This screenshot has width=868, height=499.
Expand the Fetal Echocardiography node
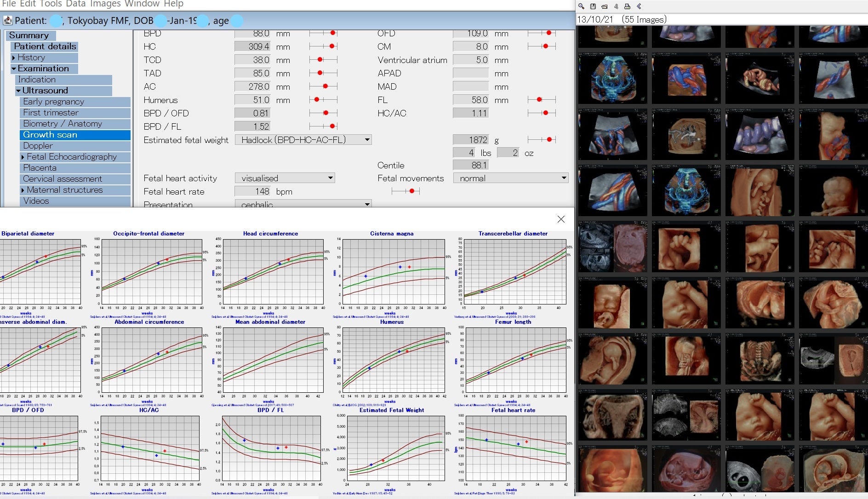coord(23,157)
